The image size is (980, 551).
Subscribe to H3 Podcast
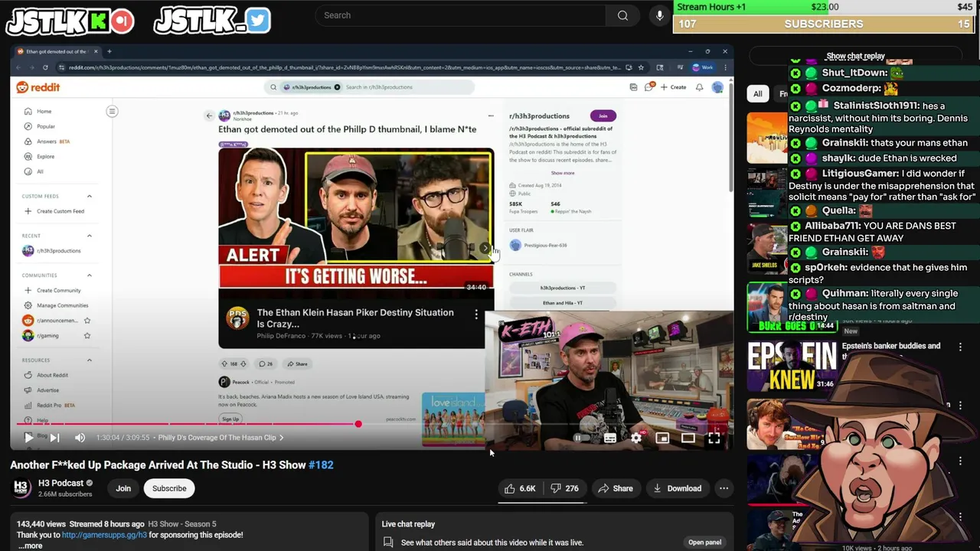[x=169, y=488]
